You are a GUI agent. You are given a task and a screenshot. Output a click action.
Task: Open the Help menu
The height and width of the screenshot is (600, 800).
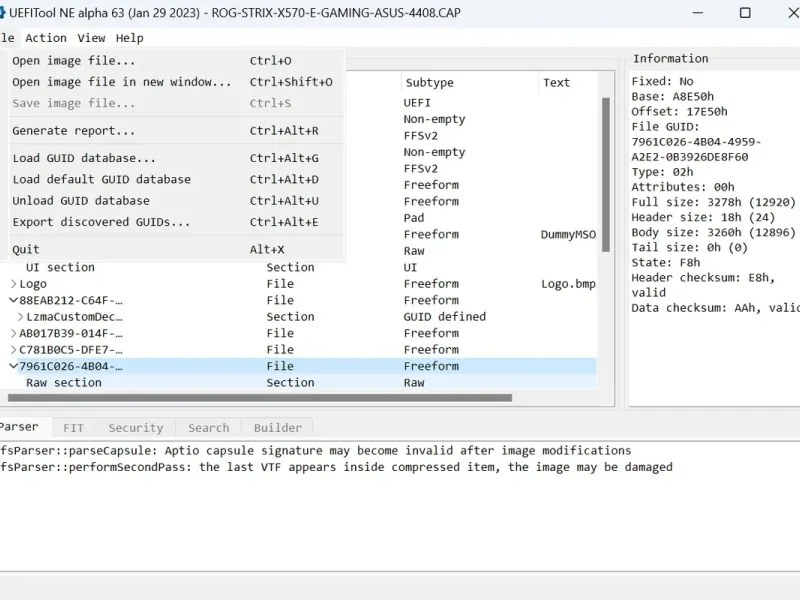click(x=130, y=38)
